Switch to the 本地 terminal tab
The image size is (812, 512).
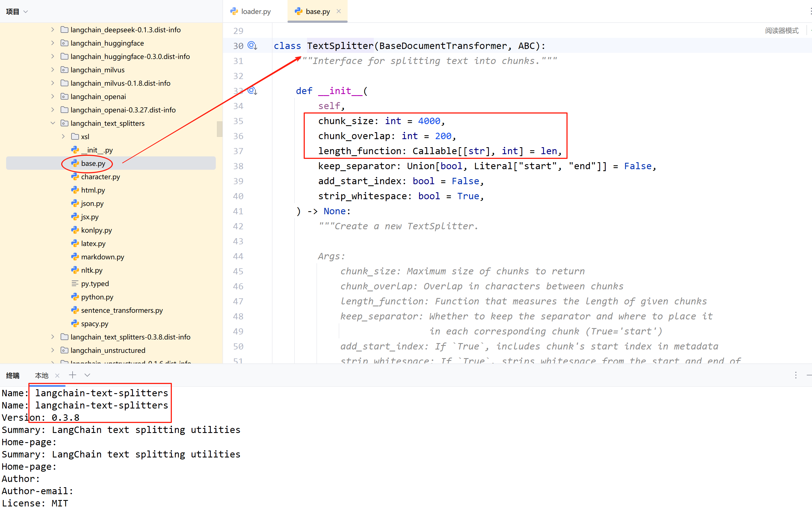[42, 375]
